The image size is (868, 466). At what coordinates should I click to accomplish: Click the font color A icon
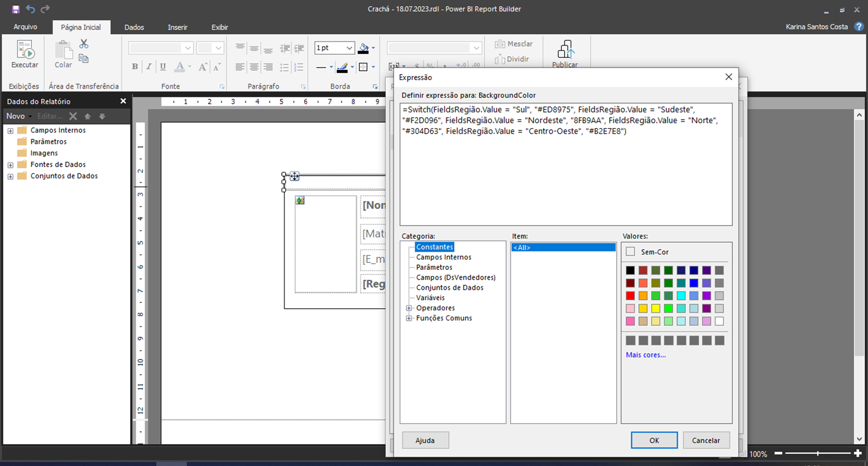pos(180,67)
